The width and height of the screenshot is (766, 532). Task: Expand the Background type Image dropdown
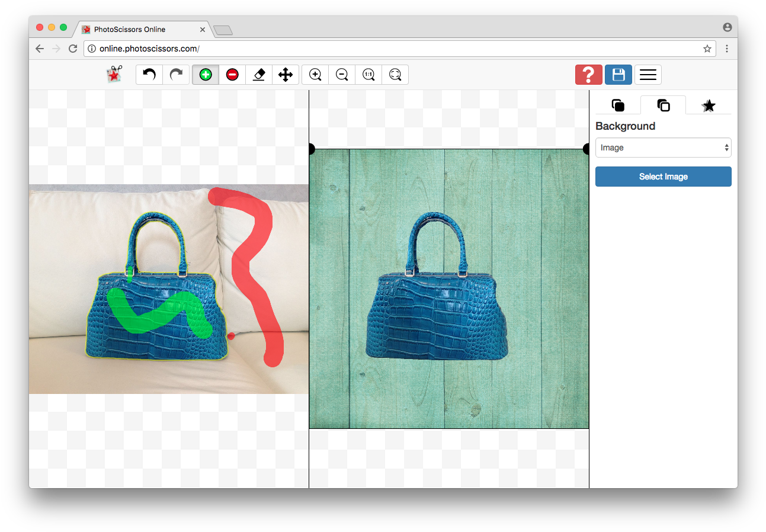pos(663,148)
